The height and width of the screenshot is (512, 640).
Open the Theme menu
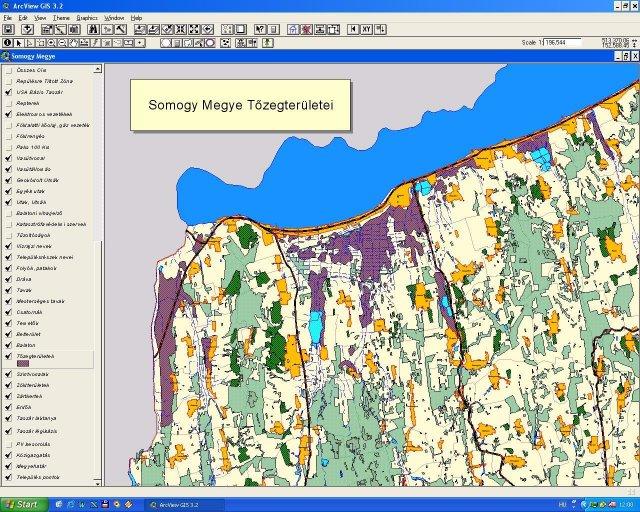pos(61,18)
